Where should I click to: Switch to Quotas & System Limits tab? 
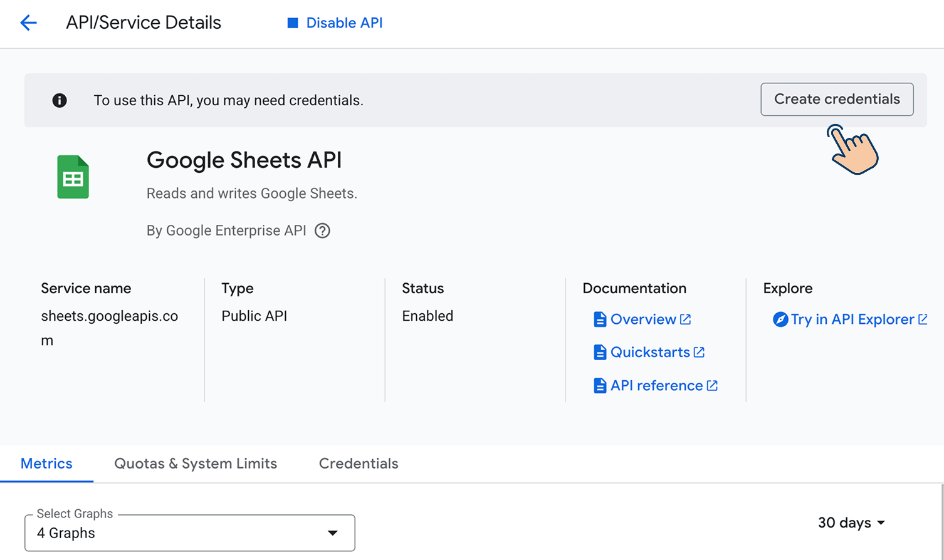pyautogui.click(x=196, y=464)
